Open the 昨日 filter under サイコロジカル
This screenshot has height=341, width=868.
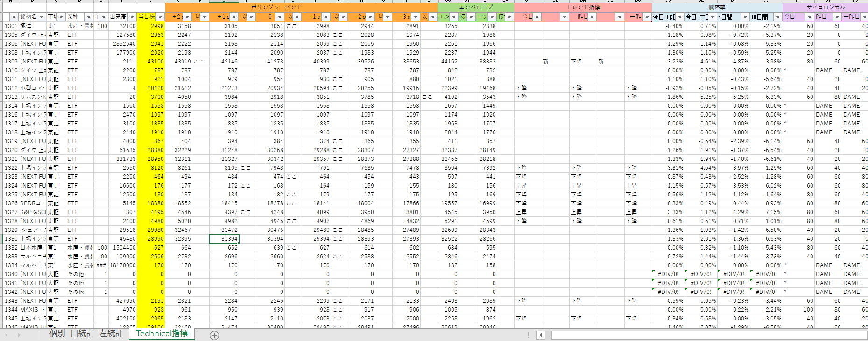[837, 17]
